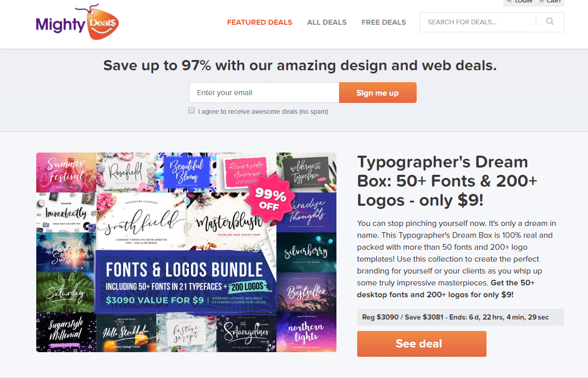The width and height of the screenshot is (588, 378).
Task: Open the Free Deals page
Action: pyautogui.click(x=384, y=22)
